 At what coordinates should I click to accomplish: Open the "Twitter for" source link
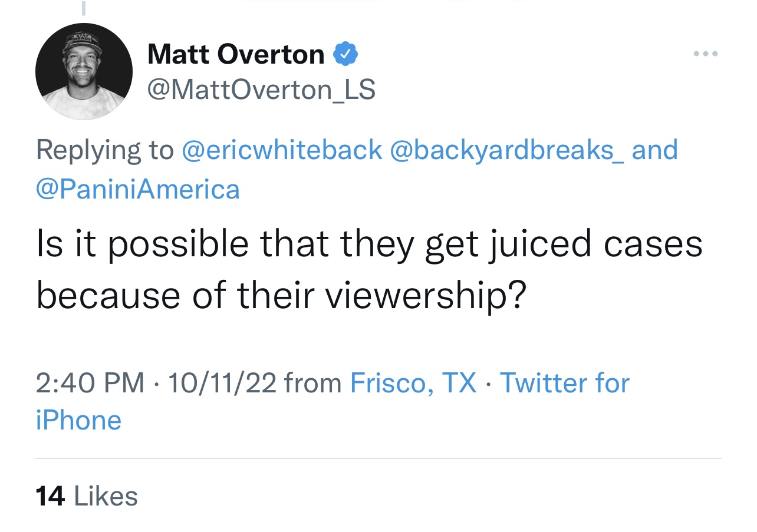[564, 383]
